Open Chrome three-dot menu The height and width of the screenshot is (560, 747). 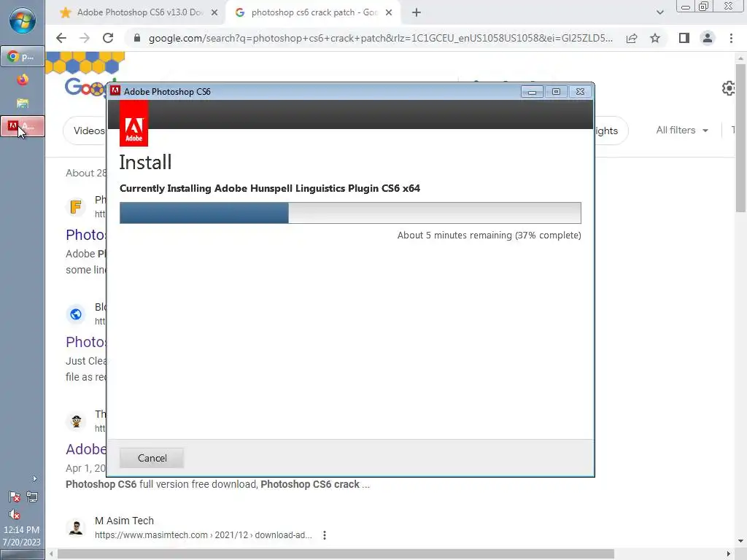coord(731,38)
